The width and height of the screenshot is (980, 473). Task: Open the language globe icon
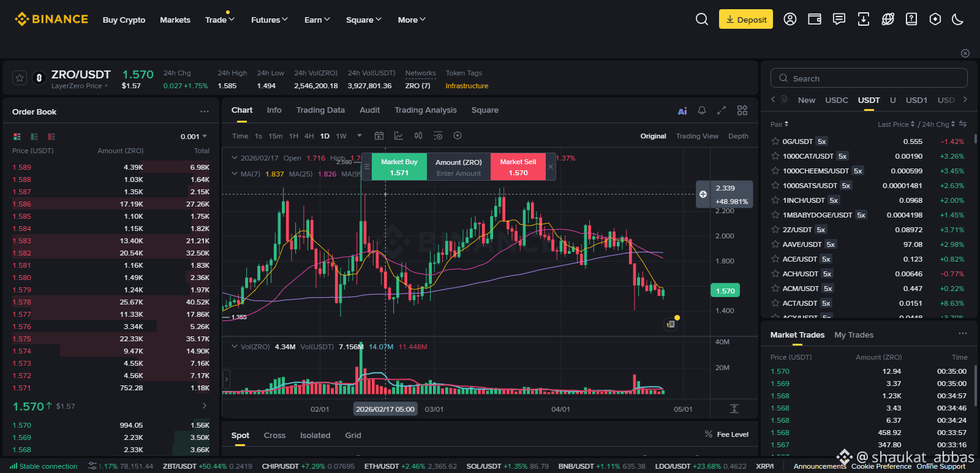(x=888, y=19)
